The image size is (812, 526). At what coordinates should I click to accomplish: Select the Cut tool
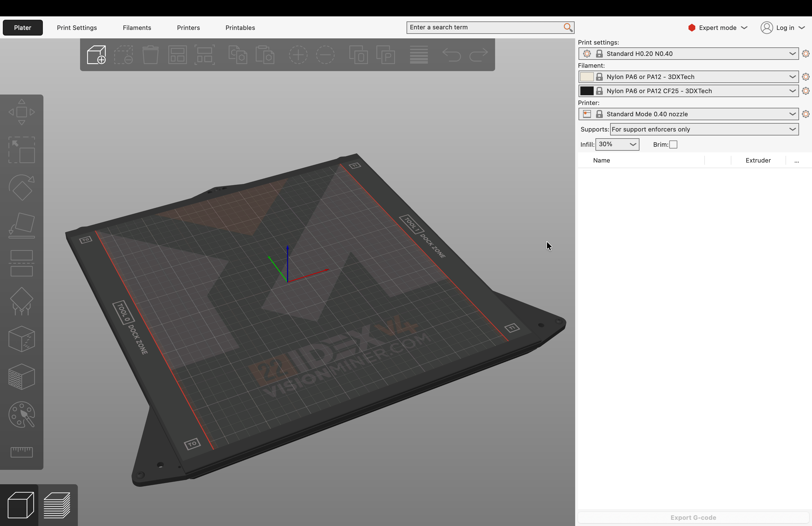click(21, 263)
